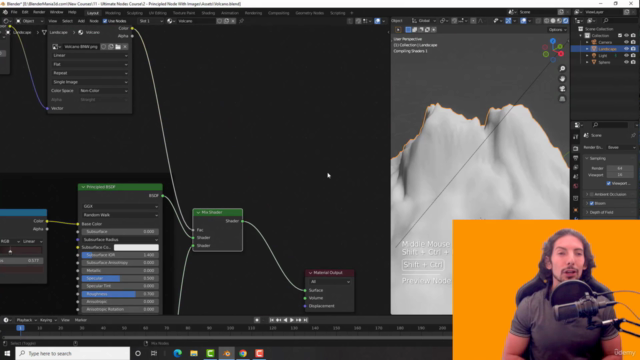Click the viewport pan hand icon
Image resolution: width=640 pixels, height=360 pixels.
click(562, 79)
